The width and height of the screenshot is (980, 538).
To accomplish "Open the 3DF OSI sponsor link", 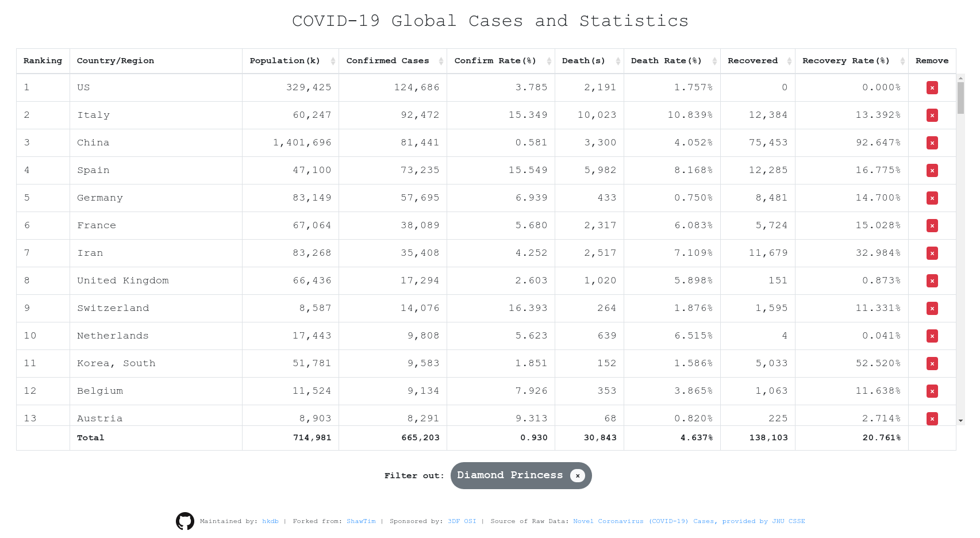I will pos(462,521).
